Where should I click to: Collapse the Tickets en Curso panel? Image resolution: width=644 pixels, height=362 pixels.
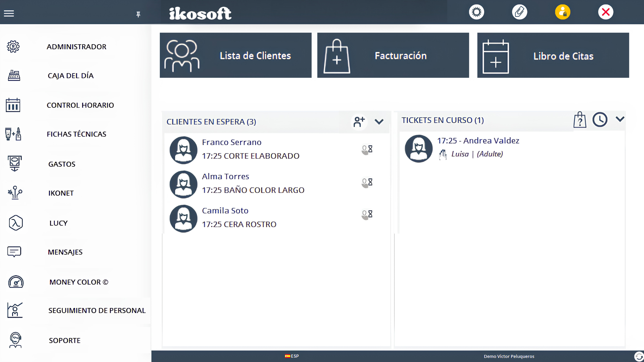(x=620, y=119)
